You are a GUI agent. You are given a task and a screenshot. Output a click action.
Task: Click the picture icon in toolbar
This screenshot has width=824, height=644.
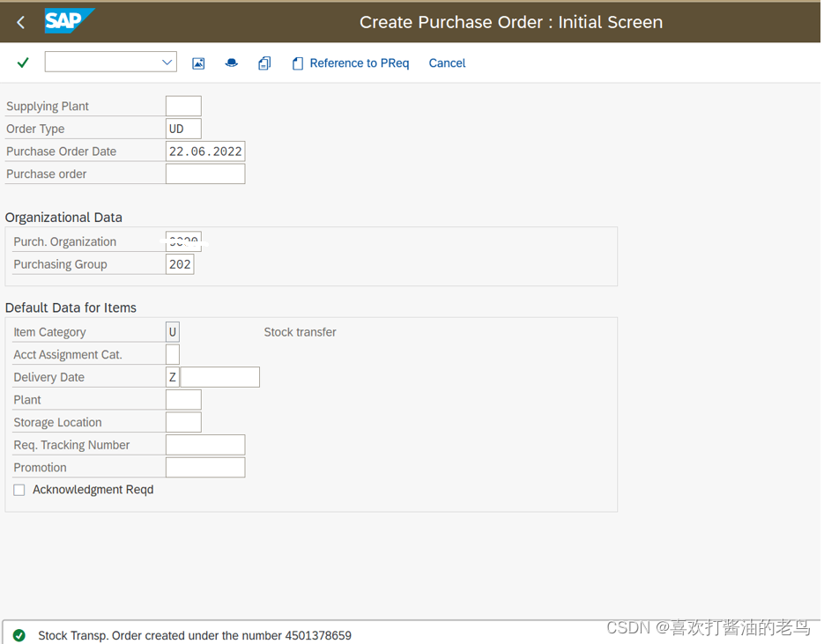[198, 63]
